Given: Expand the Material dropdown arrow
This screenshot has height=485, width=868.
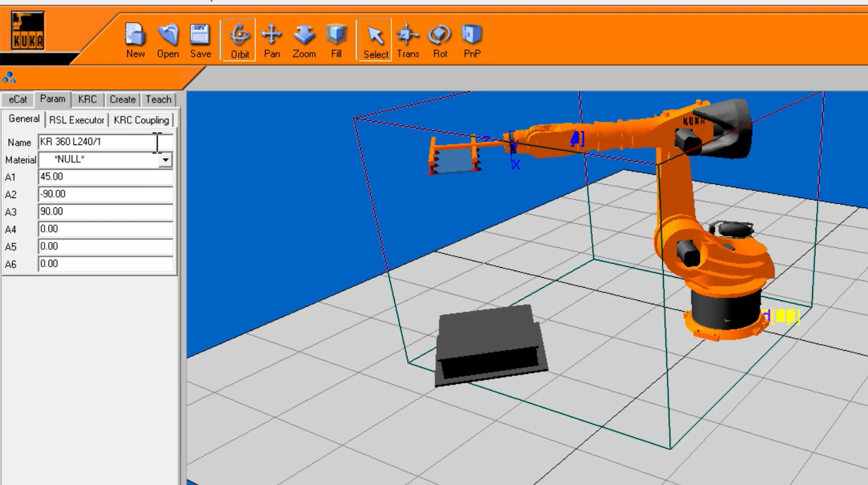Looking at the screenshot, I should (165, 160).
